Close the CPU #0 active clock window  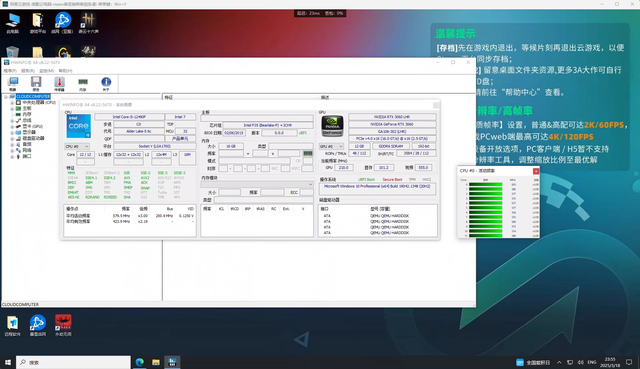[536, 171]
